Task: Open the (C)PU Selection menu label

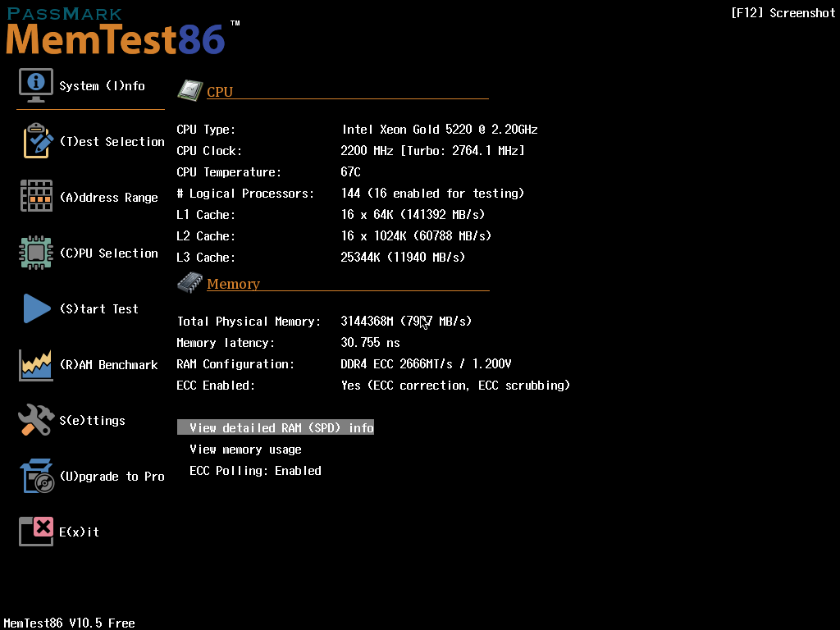Action: (109, 253)
